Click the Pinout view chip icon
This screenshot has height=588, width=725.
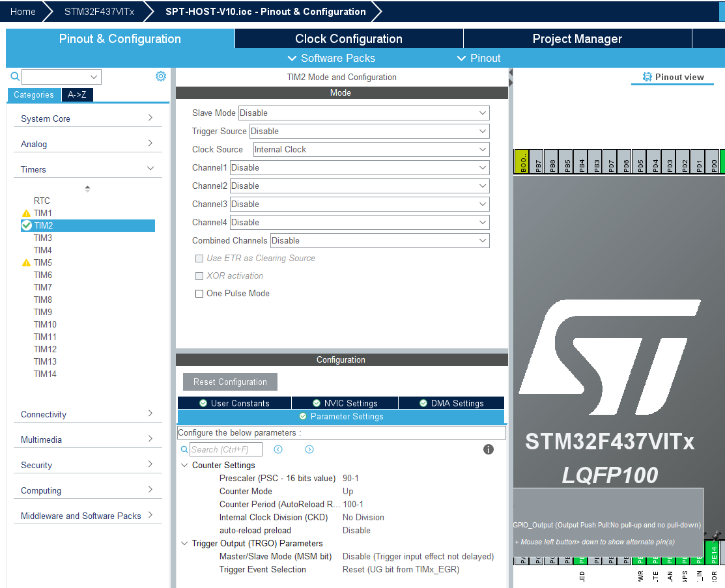(x=647, y=77)
